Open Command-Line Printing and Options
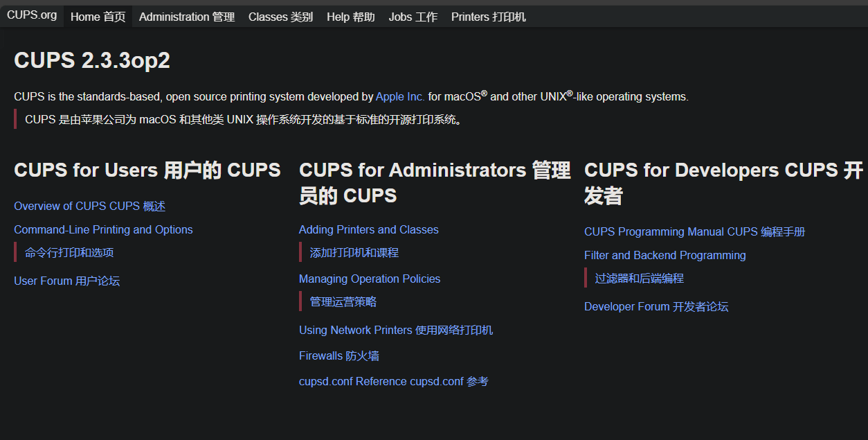 tap(103, 230)
